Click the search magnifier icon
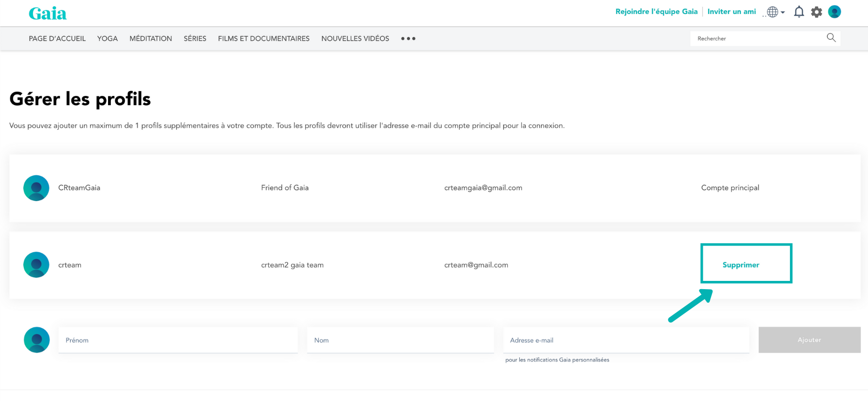Viewport: 868px width, 401px height. point(831,38)
